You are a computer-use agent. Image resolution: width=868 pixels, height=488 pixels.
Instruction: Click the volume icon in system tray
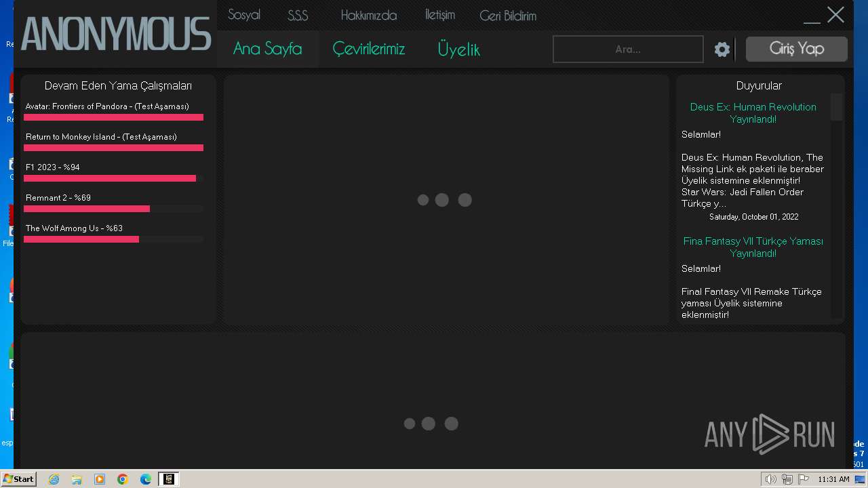click(x=770, y=479)
